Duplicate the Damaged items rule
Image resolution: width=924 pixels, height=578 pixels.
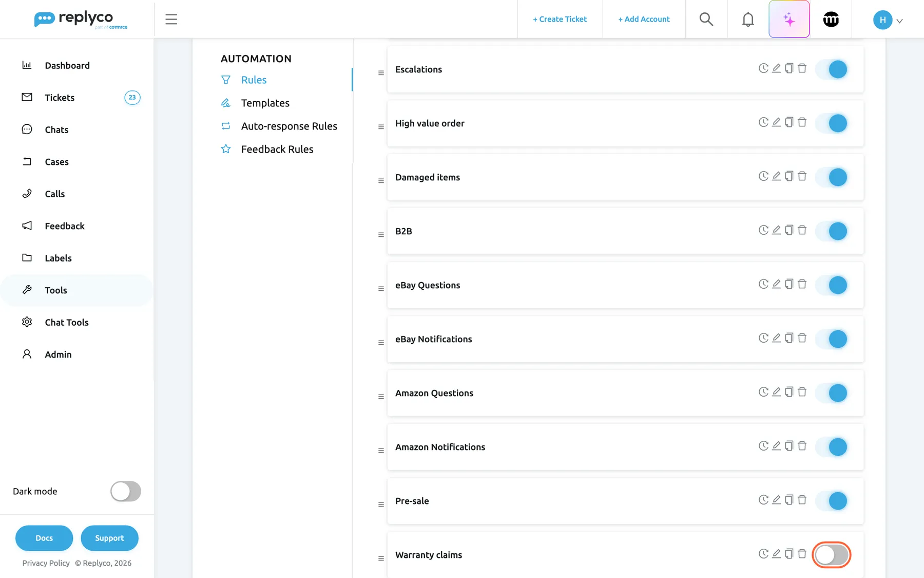point(789,176)
